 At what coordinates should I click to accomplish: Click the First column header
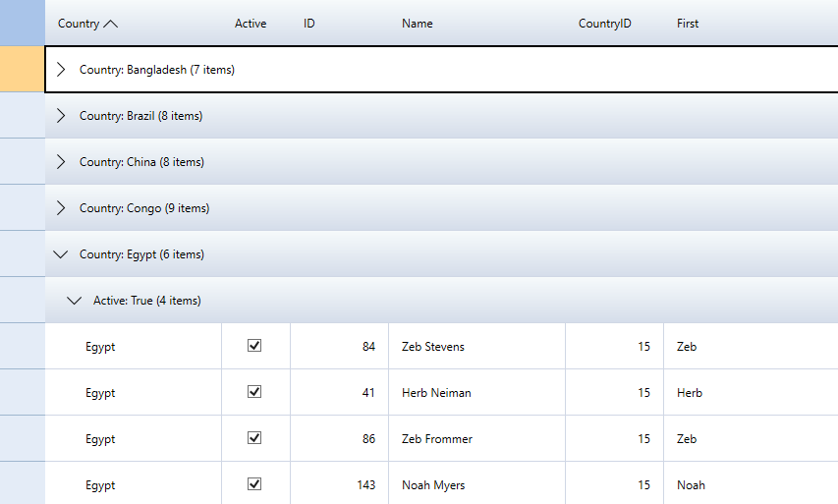pos(688,24)
